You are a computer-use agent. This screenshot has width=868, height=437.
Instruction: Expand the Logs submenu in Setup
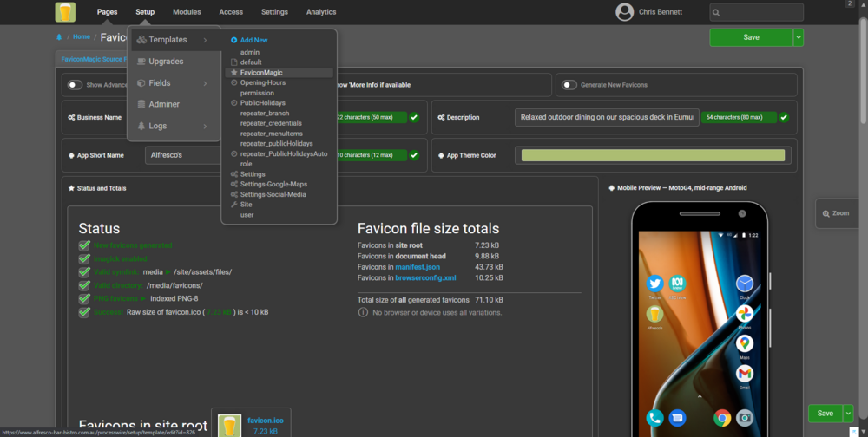click(206, 126)
